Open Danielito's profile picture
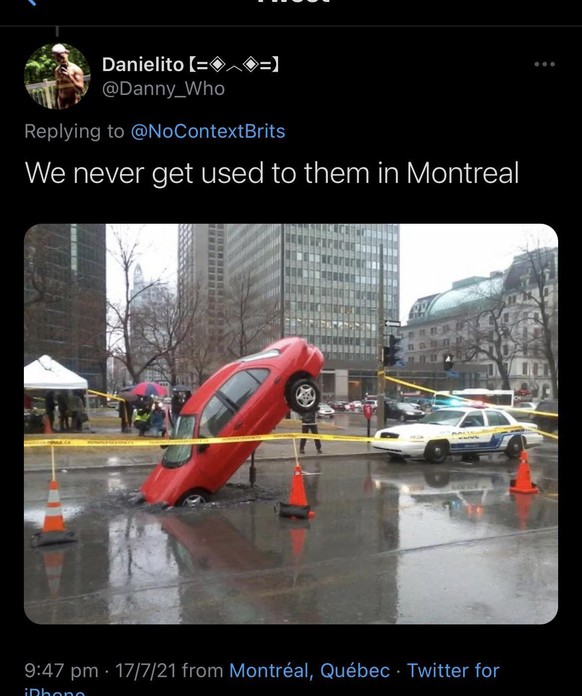Screen dimensions: 582x696 click(x=57, y=76)
